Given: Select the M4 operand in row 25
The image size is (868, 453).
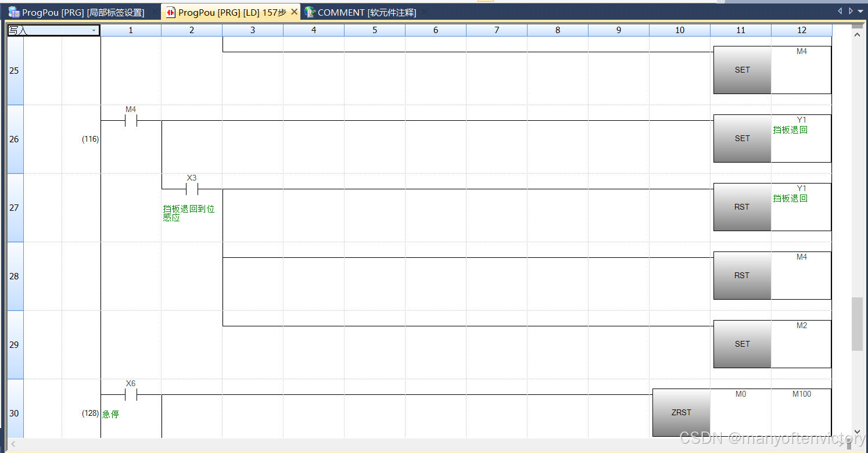Looking at the screenshot, I should (x=801, y=52).
